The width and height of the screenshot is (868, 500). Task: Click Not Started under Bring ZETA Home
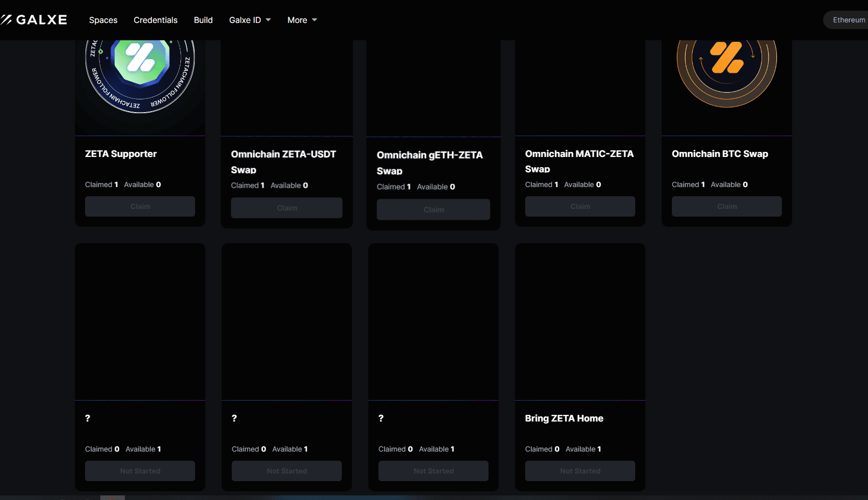(x=580, y=471)
